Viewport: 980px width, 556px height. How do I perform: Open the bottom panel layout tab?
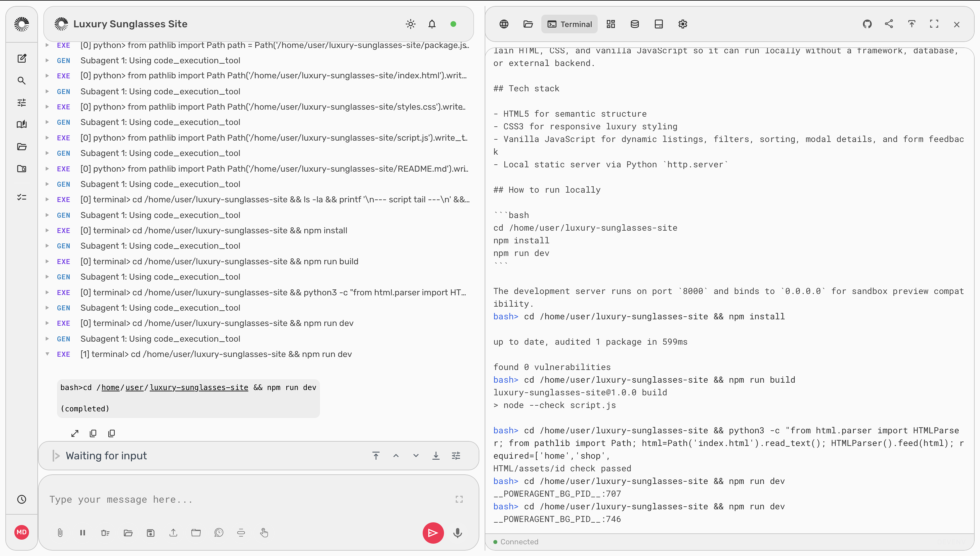coord(659,24)
